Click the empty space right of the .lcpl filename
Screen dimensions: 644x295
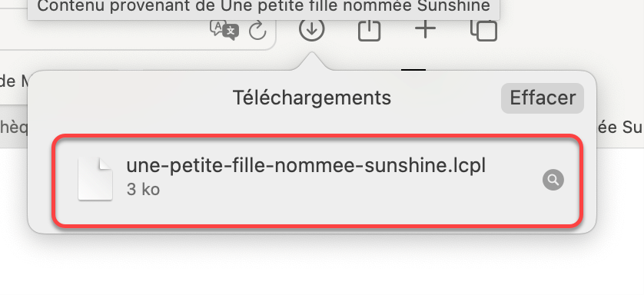513,166
